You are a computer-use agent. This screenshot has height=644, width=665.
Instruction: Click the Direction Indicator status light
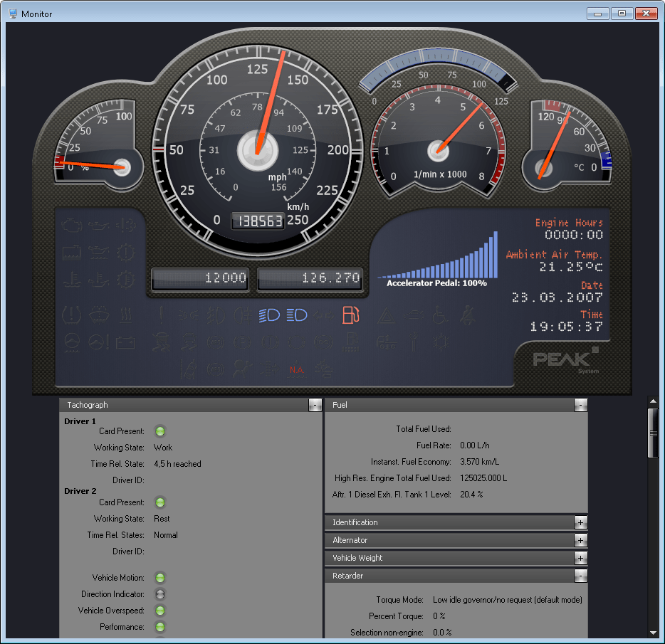[x=160, y=594]
